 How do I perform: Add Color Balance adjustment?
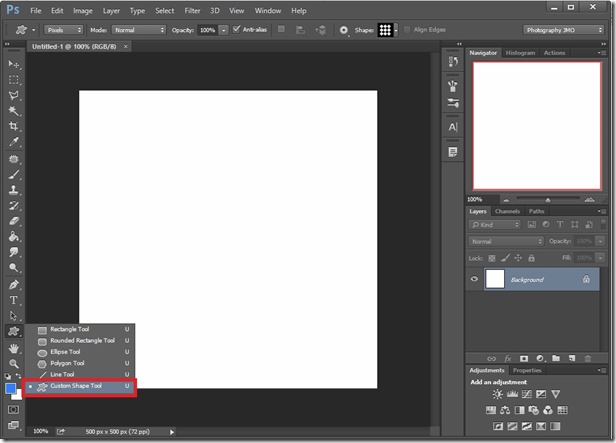click(x=505, y=410)
